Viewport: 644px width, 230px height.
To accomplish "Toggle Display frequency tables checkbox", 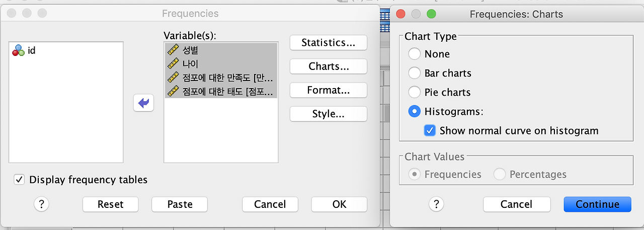I will point(19,179).
